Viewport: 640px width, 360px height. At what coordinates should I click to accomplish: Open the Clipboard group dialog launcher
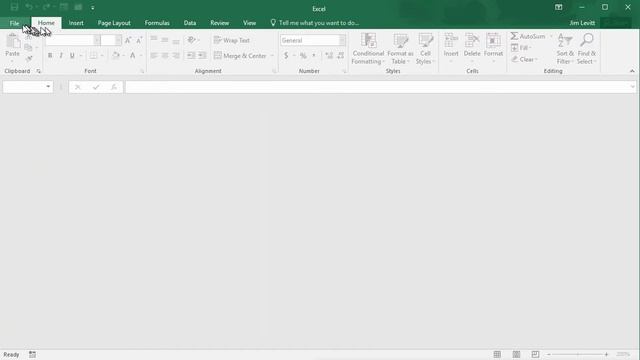point(38,71)
